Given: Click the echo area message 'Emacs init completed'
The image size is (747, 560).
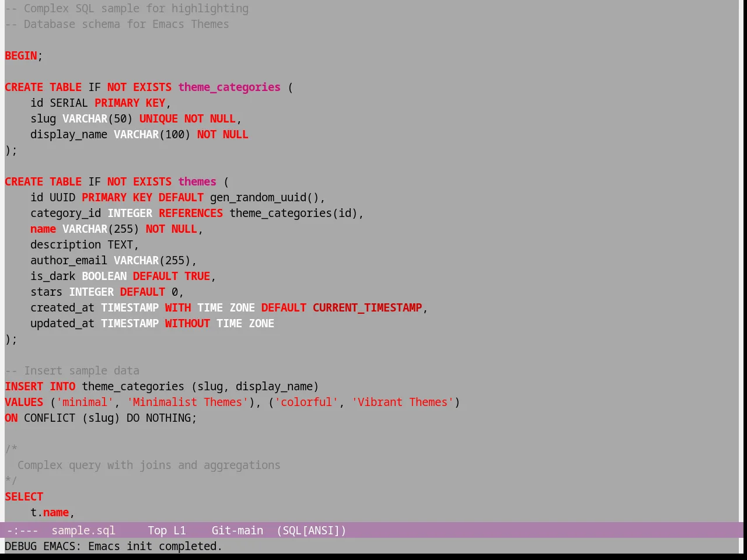Looking at the screenshot, I should pyautogui.click(x=155, y=547).
